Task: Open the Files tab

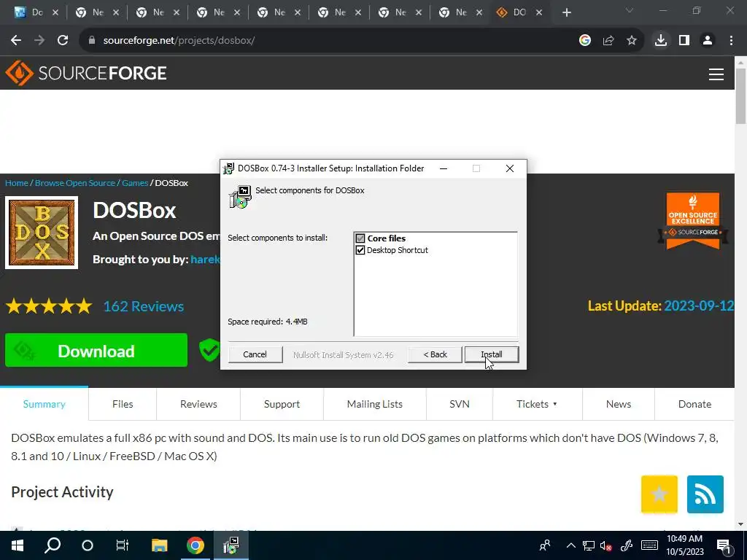Action: (x=123, y=404)
